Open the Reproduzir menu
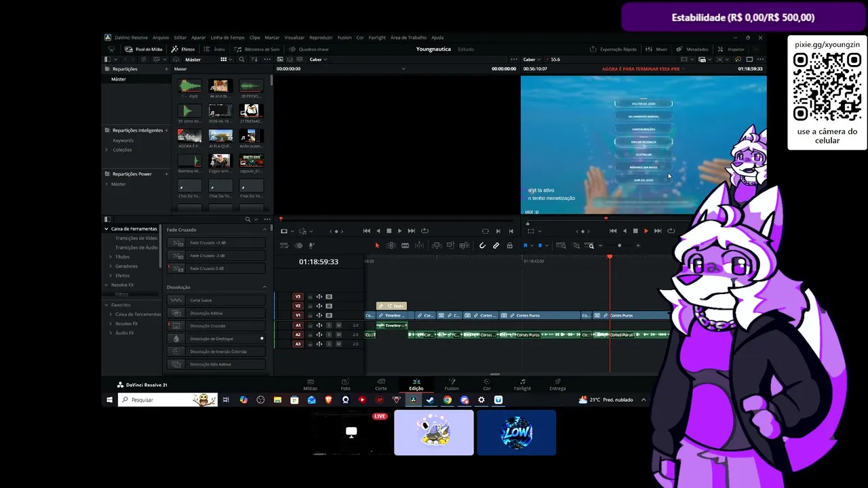The image size is (868, 488). coord(321,37)
